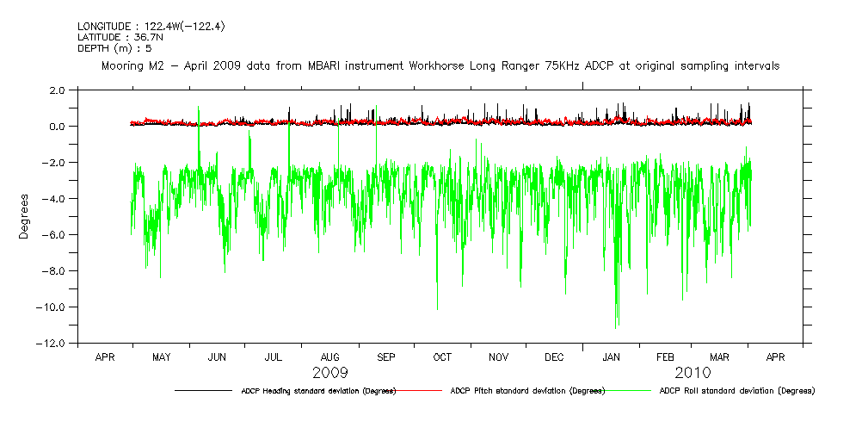Viewport: 868px width, 434px height.
Task: Select the MAY month on the x-axis
Action: pos(161,356)
